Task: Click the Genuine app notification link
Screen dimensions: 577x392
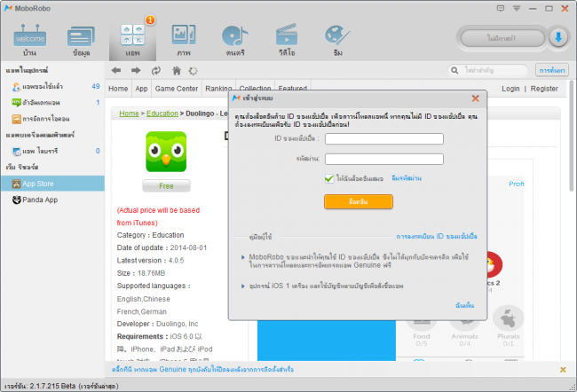Action: [202, 370]
